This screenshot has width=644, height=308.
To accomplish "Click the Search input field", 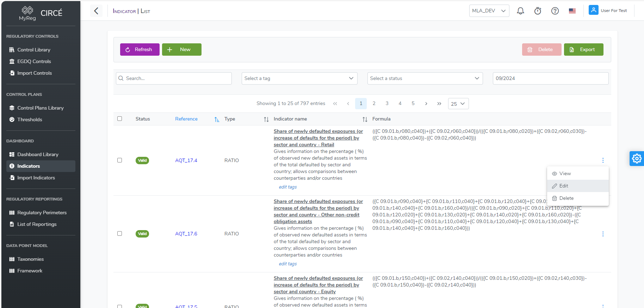I will pyautogui.click(x=174, y=78).
